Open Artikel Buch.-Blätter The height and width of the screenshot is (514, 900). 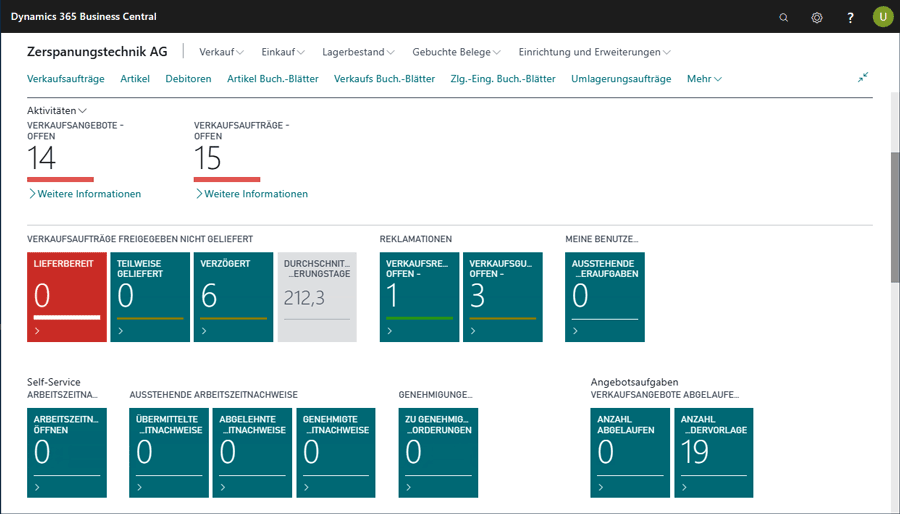273,79
